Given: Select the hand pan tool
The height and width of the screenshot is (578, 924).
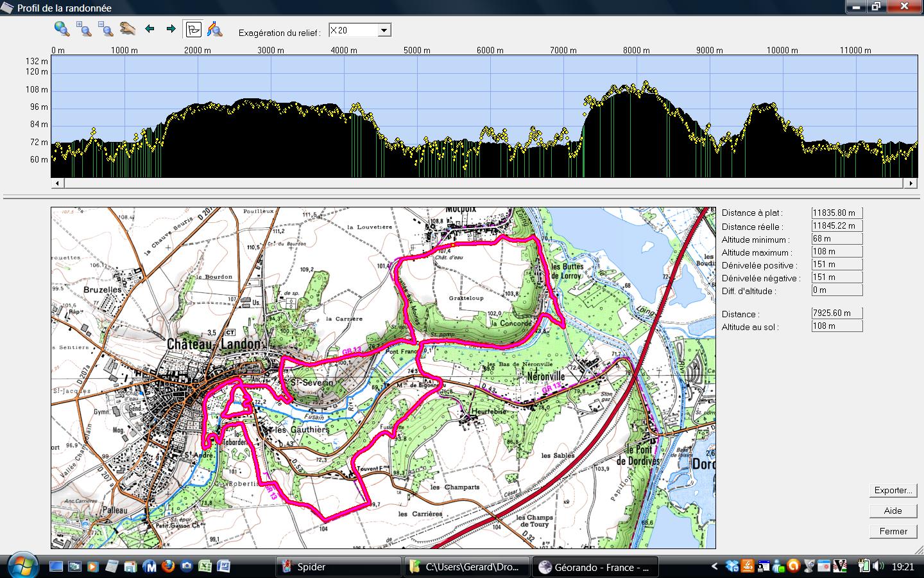Looking at the screenshot, I should pos(127,29).
